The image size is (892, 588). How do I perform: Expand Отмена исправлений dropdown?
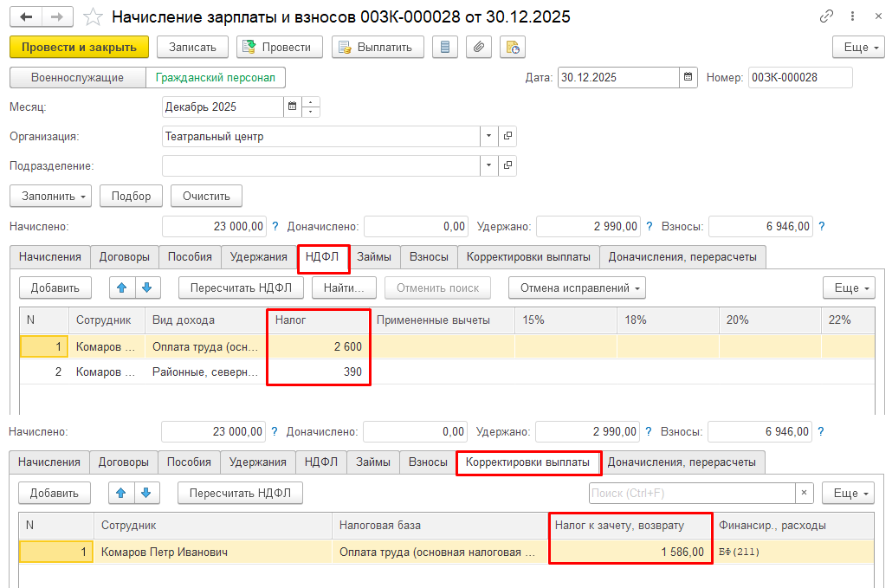(x=577, y=288)
